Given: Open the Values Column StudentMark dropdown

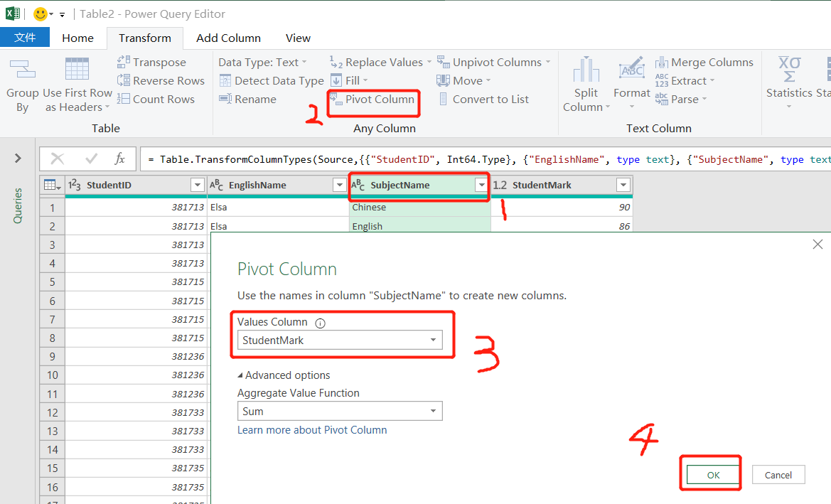Looking at the screenshot, I should click(433, 341).
